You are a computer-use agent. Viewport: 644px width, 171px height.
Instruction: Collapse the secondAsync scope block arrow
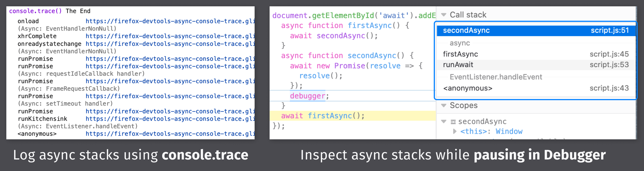(444, 121)
